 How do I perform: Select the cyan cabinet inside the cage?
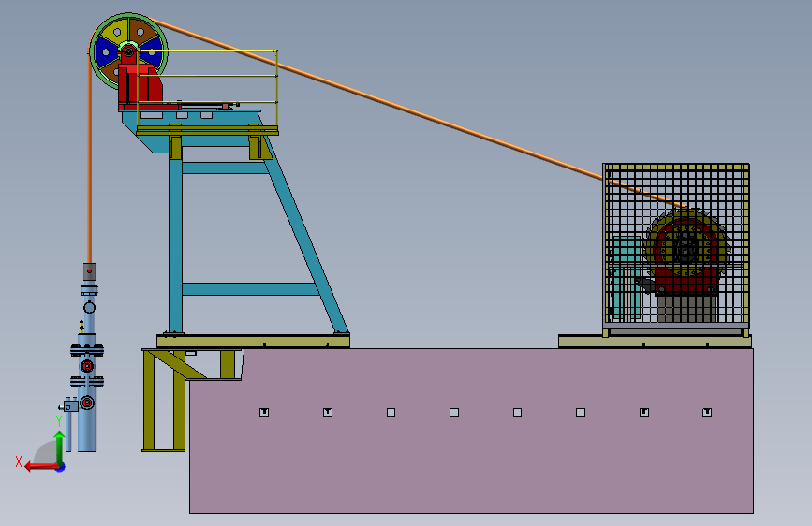(627, 279)
